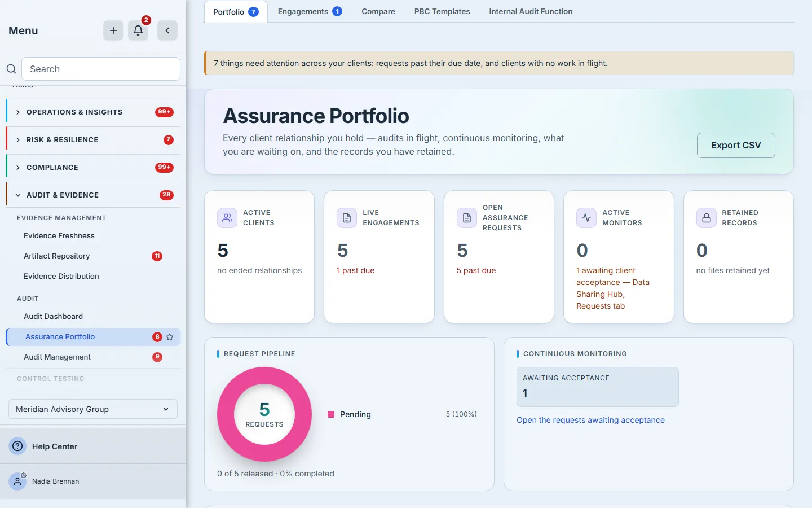This screenshot has width=812, height=508.
Task: Open the Compare tab
Action: 378,11
